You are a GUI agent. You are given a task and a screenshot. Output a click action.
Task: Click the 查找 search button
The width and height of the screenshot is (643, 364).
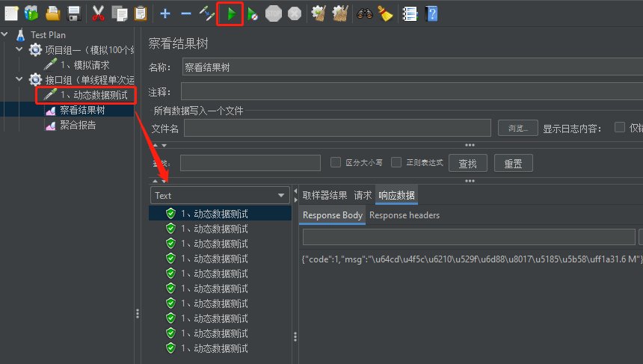(467, 163)
